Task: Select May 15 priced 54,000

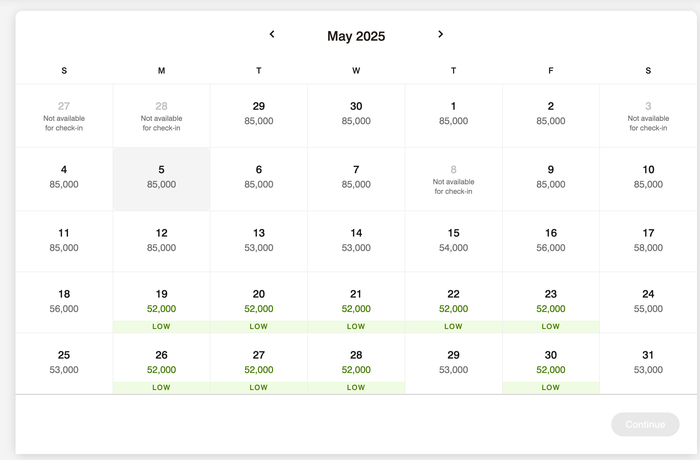Action: (x=454, y=241)
